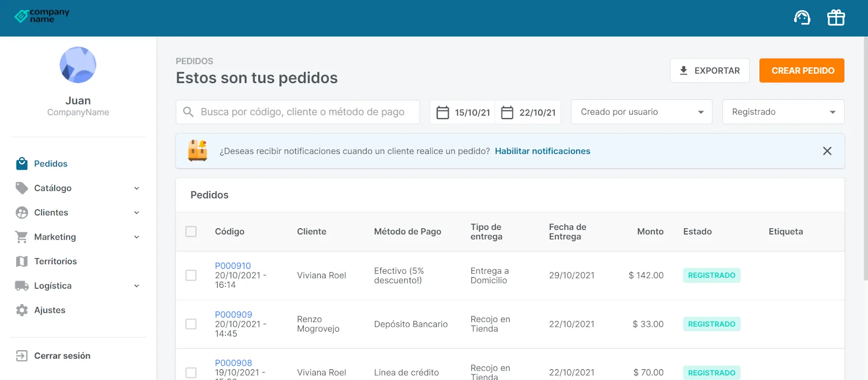
Task: Open the Registrado status dropdown
Action: (x=783, y=112)
